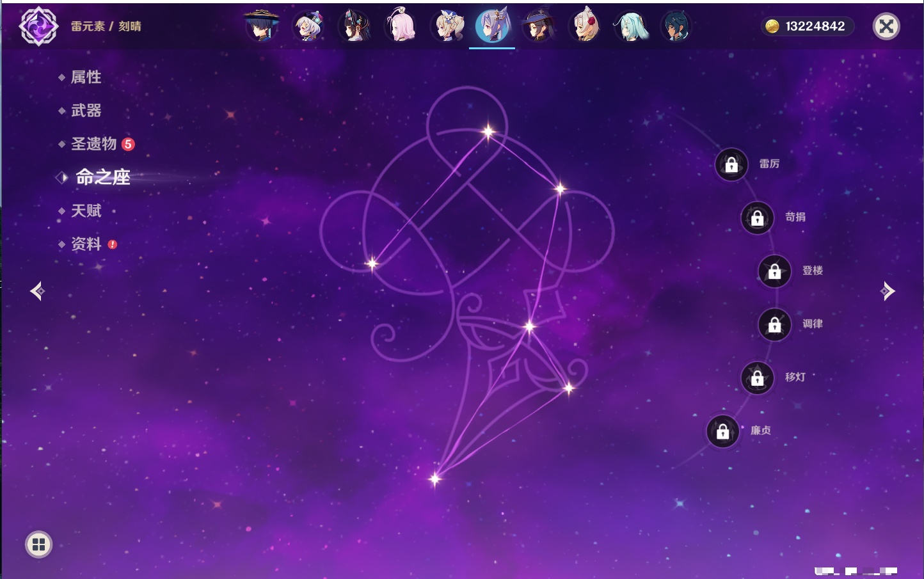The height and width of the screenshot is (579, 924).
Task: Select the Kaeya character portrait
Action: [x=676, y=26]
